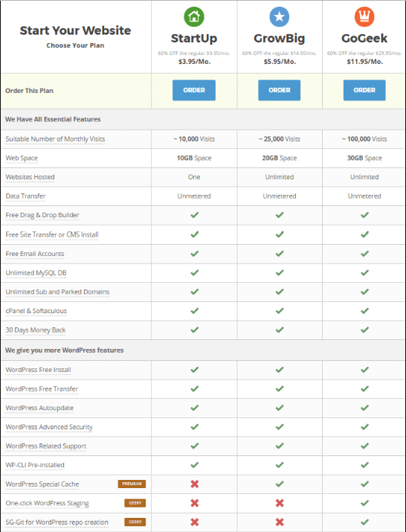Open the One-click WordPress Staging link

[x=47, y=503]
